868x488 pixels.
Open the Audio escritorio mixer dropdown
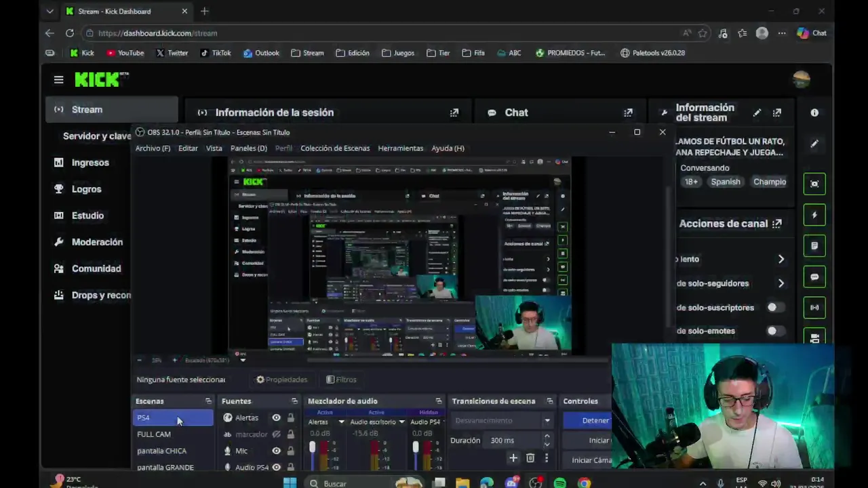(401, 422)
